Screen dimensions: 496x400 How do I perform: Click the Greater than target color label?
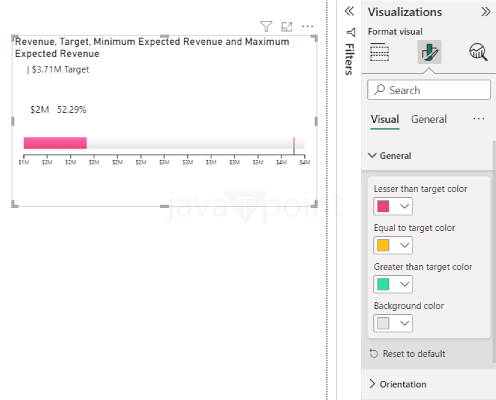423,267
